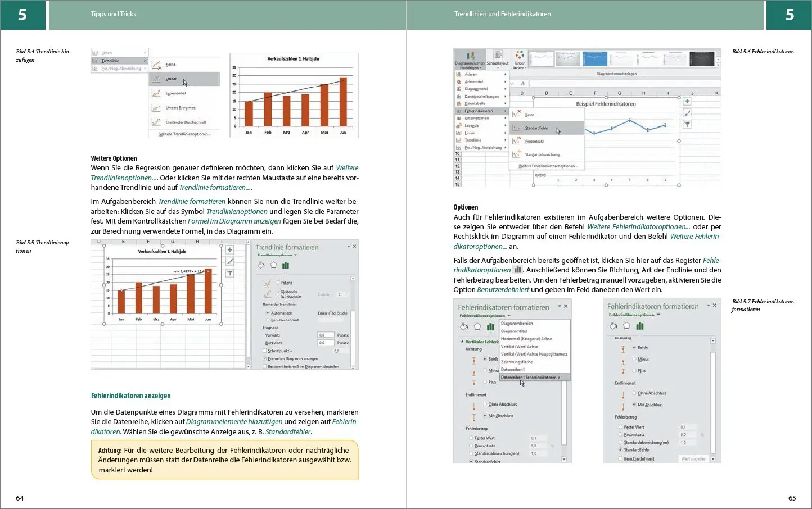Select the Automatisch trendline name radio button
Image resolution: width=812 pixels, height=509 pixels.
(268, 313)
